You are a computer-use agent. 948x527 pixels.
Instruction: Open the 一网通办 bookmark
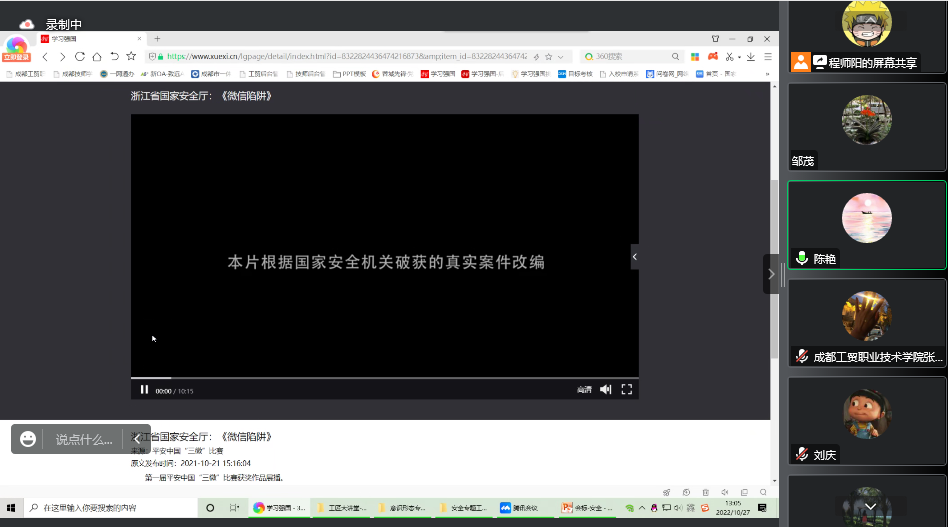(117, 74)
